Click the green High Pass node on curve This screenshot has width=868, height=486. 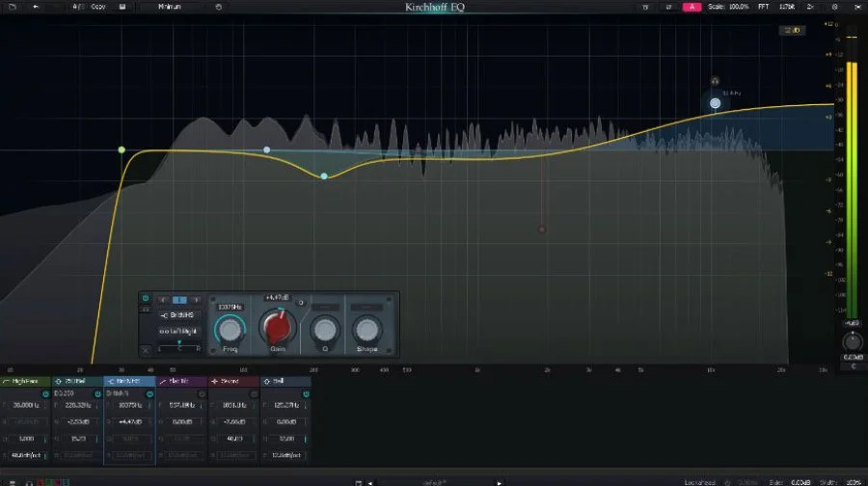point(122,150)
